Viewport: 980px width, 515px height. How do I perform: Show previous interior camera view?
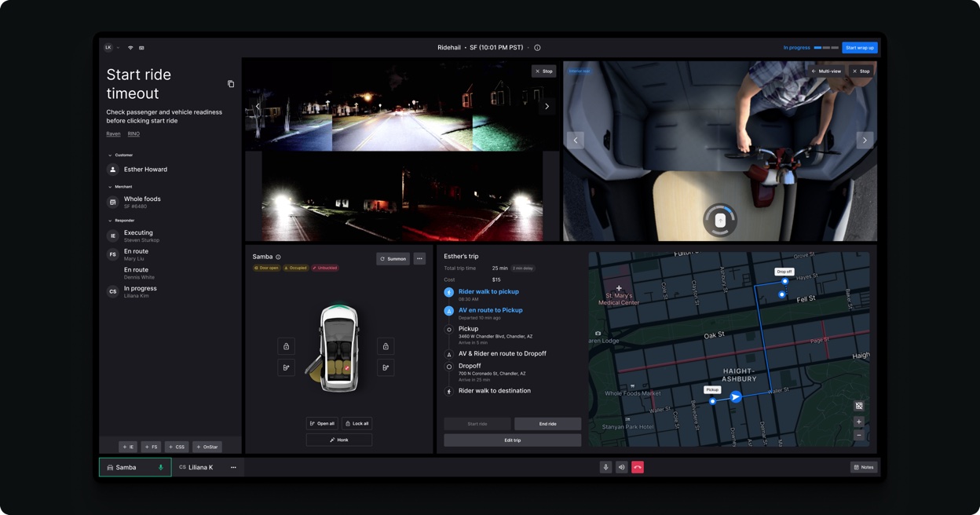point(576,140)
